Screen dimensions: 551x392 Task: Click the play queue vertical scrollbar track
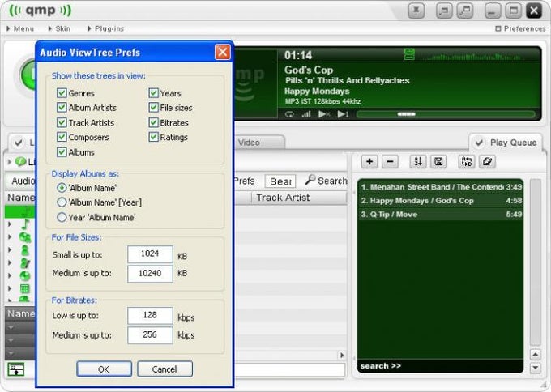(x=535, y=262)
